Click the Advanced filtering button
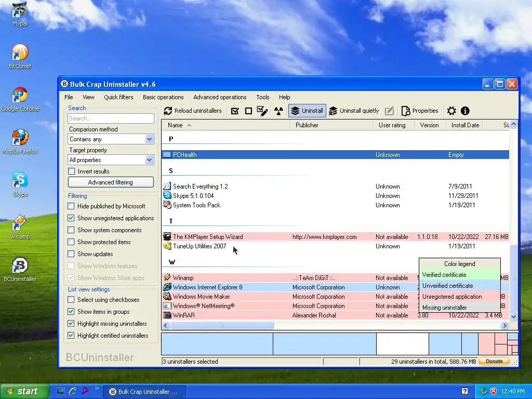Viewport: 532px width, 399px height. (x=111, y=182)
